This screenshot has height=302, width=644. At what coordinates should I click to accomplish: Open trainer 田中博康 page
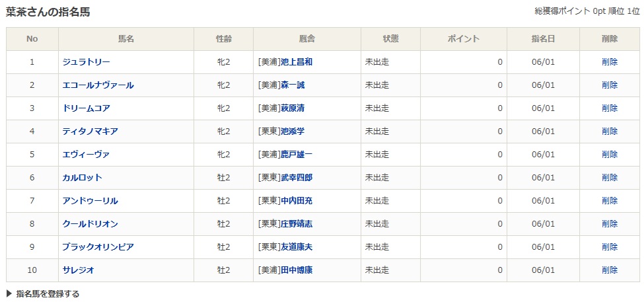click(x=297, y=270)
